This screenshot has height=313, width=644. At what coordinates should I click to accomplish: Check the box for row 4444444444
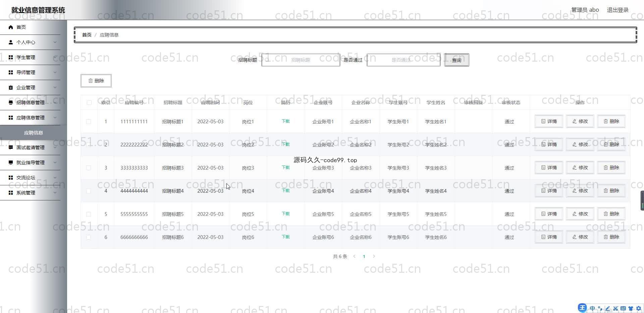coord(89,191)
